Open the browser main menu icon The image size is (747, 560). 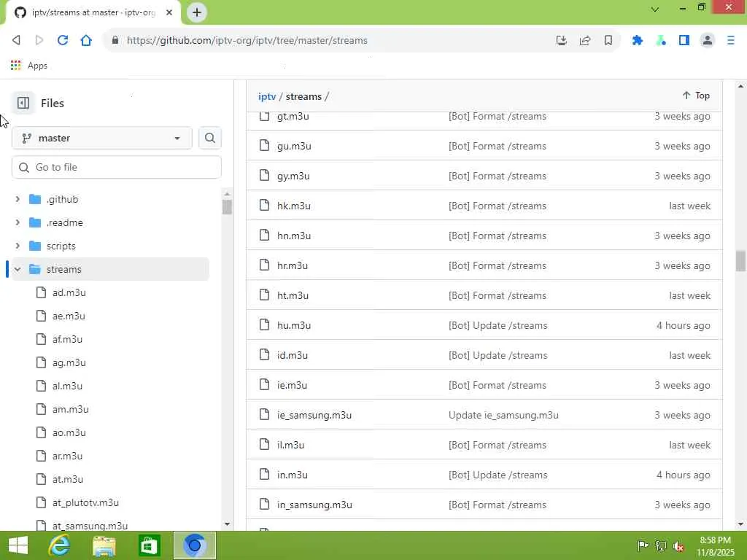[731, 41]
